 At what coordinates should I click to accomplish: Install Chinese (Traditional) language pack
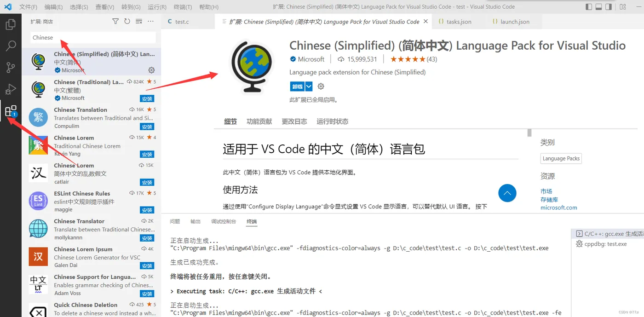147,98
